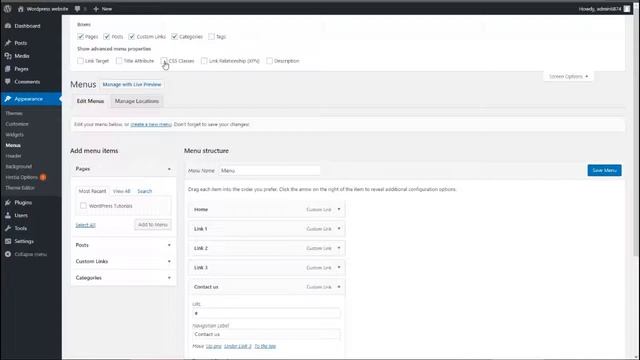Click the URL input field for Contact us
Screen dimensions: 640x360
click(x=266, y=313)
